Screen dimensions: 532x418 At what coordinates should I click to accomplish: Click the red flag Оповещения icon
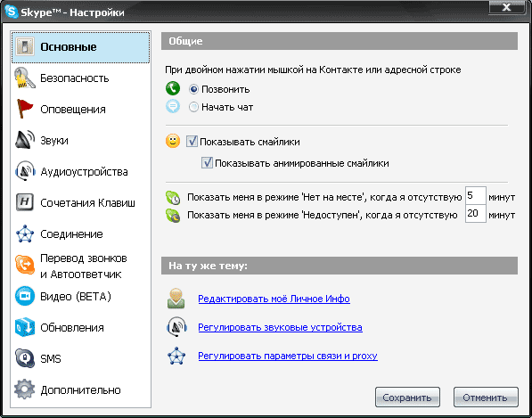[x=25, y=109]
